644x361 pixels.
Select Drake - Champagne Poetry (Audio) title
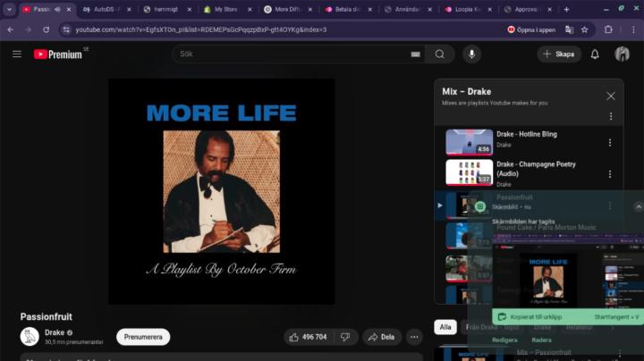(x=536, y=169)
